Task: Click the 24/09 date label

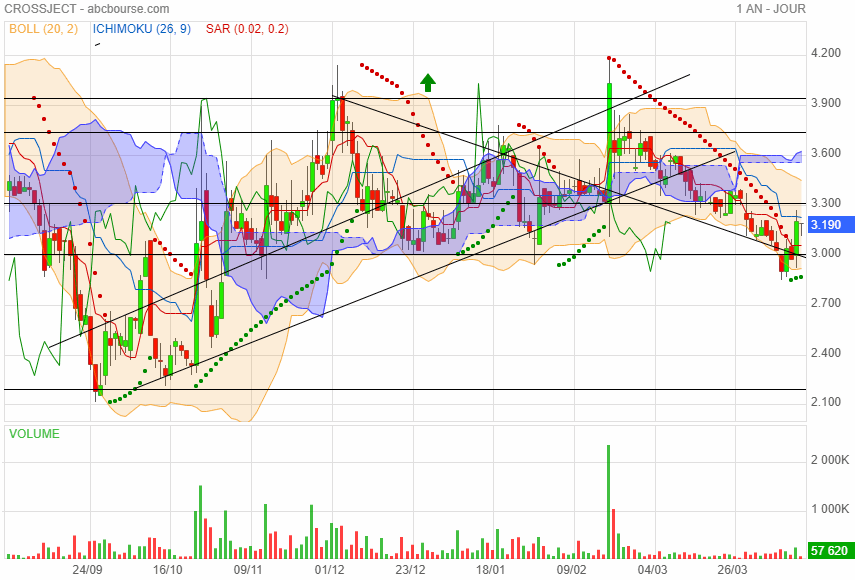Action: (88, 570)
